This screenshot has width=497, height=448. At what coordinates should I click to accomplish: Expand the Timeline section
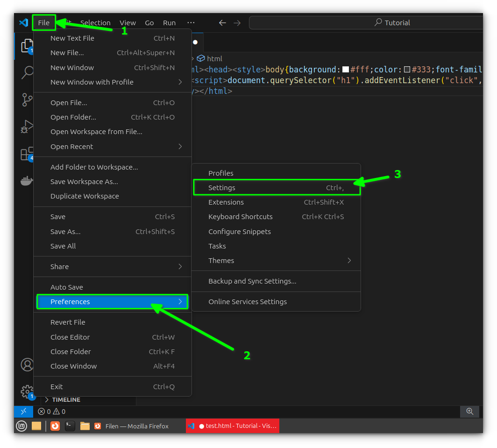click(66, 400)
